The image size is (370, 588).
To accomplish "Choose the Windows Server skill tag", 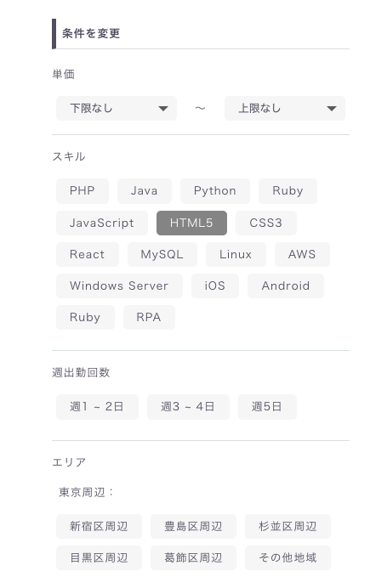I will pyautogui.click(x=119, y=286).
